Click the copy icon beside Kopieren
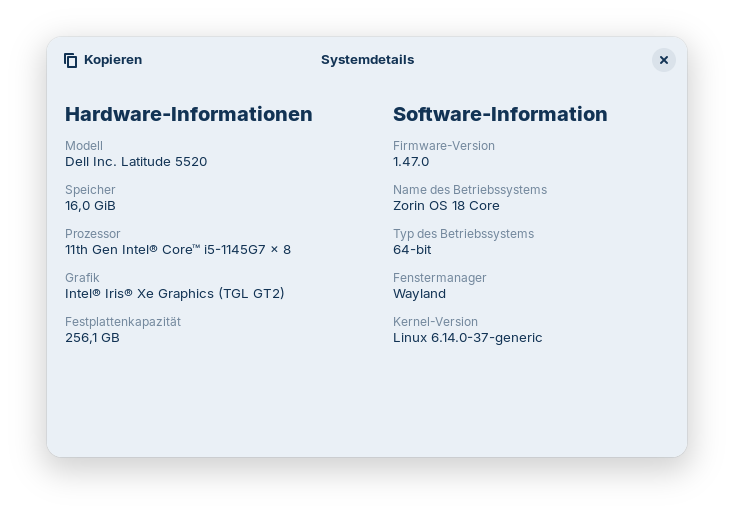Screen dimensions: 734x514 (x=70, y=60)
